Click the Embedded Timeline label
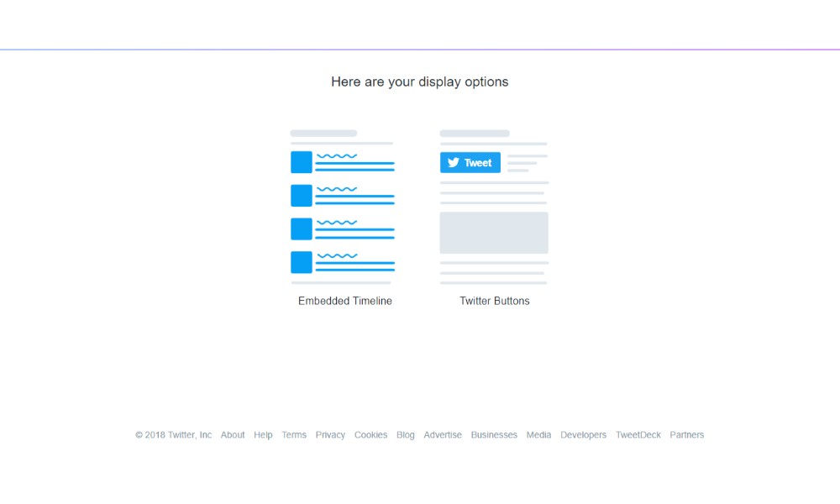The width and height of the screenshot is (840, 504). [345, 301]
